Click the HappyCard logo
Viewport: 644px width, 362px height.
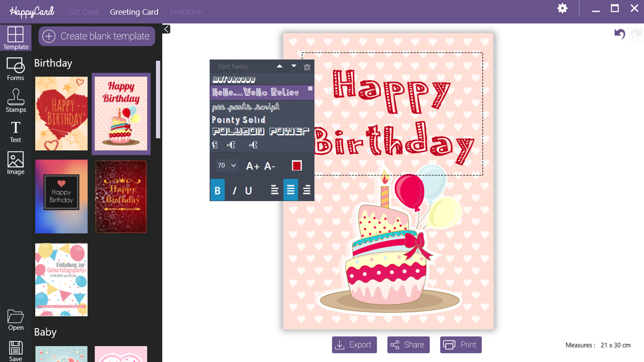32,12
